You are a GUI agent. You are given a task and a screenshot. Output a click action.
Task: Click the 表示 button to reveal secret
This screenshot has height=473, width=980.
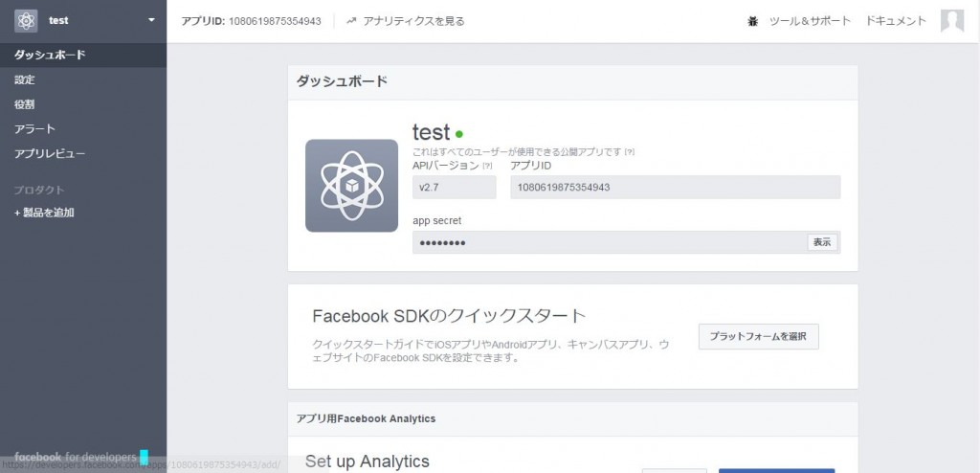[x=822, y=242]
